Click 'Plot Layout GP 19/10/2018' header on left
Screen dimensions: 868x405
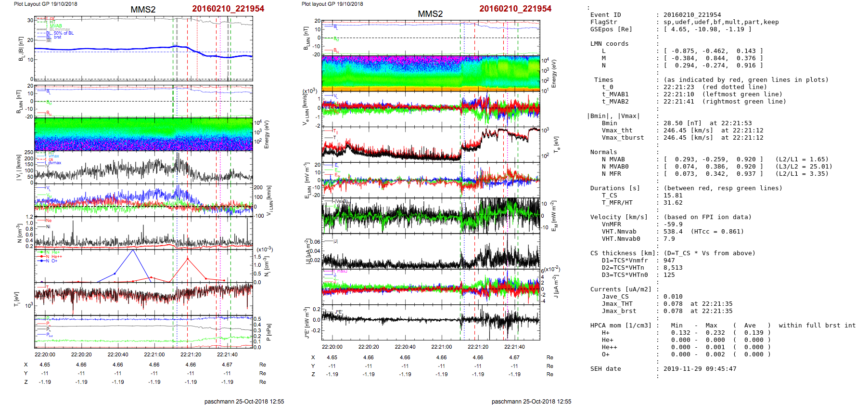(x=45, y=4)
